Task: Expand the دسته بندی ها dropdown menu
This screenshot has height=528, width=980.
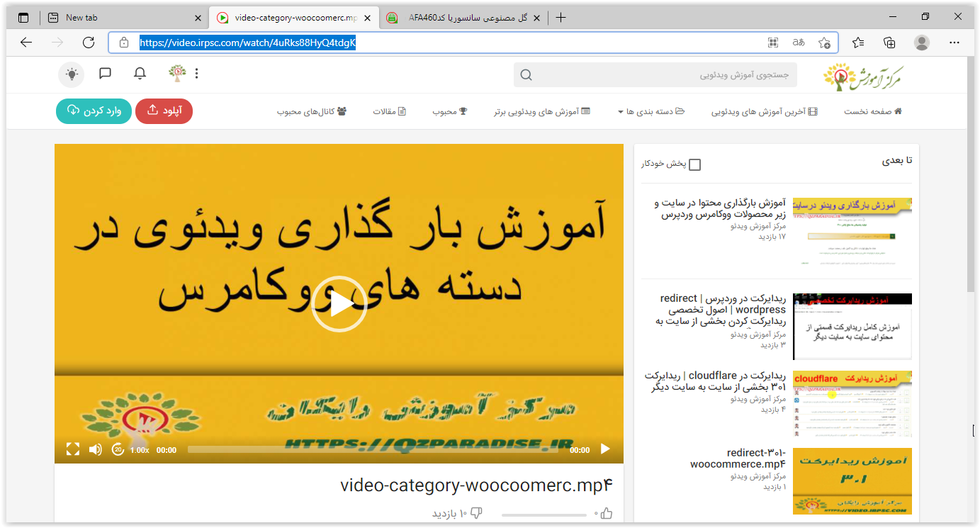Action: tap(650, 111)
